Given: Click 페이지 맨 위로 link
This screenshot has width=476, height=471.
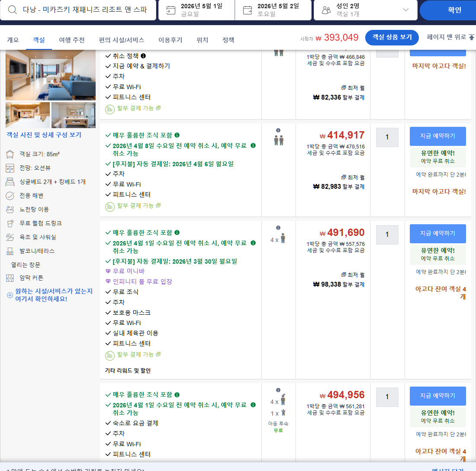Looking at the screenshot, I should [446, 37].
